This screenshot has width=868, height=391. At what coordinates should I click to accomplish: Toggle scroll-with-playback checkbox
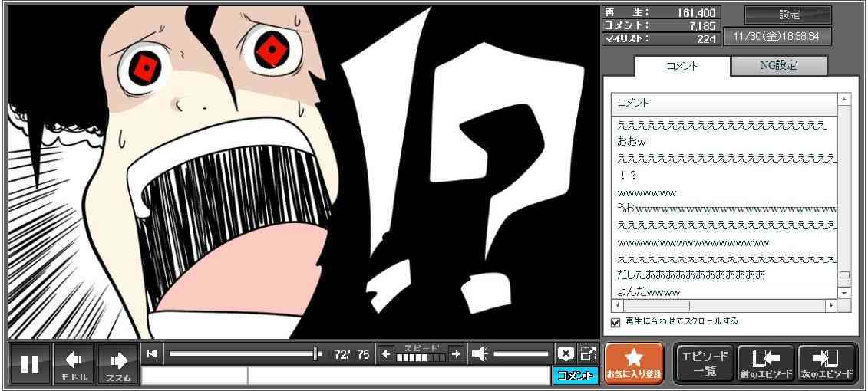(615, 322)
